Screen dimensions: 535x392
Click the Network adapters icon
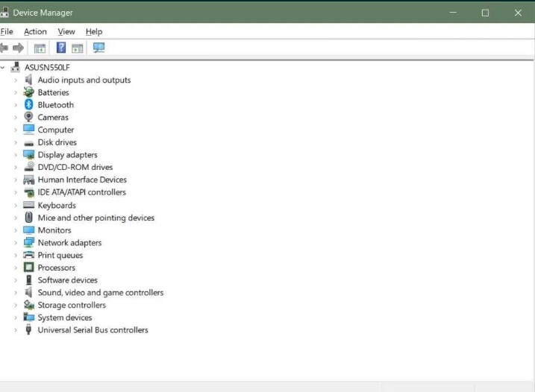28,242
